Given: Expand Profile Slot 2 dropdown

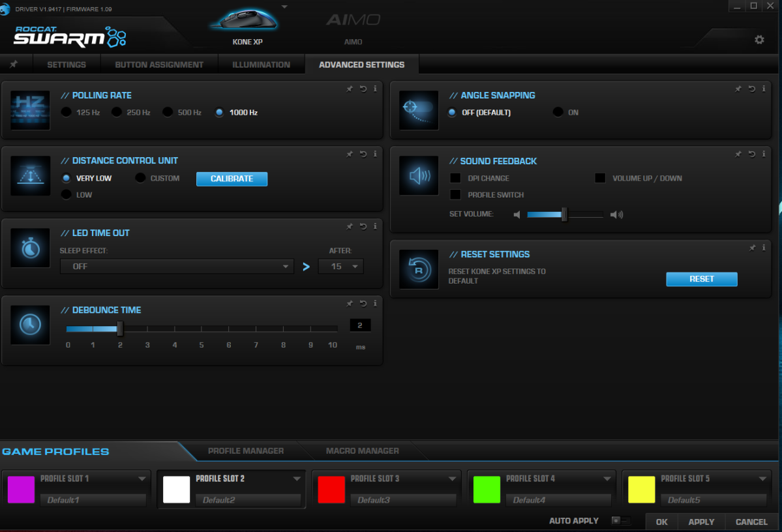Looking at the screenshot, I should click(x=297, y=479).
